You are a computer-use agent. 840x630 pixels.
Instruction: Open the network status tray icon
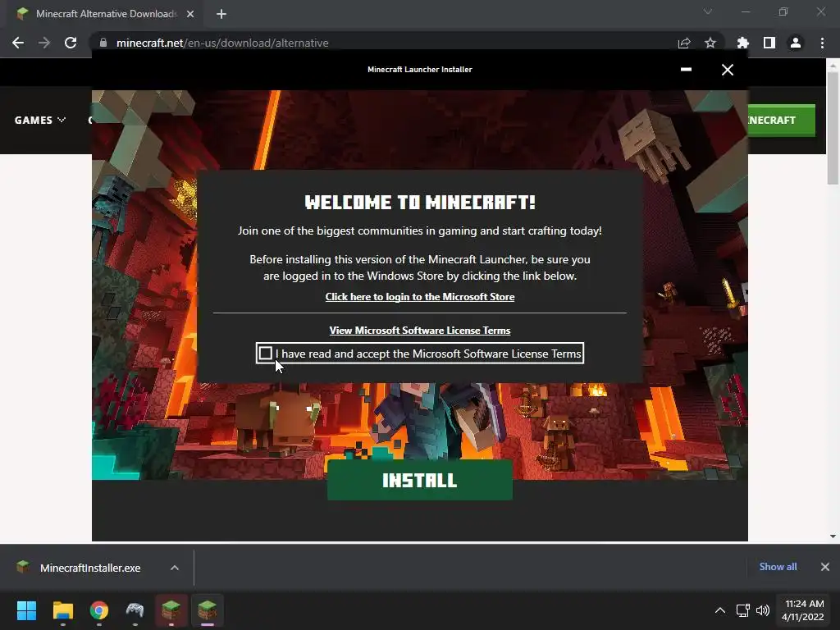[742, 610]
